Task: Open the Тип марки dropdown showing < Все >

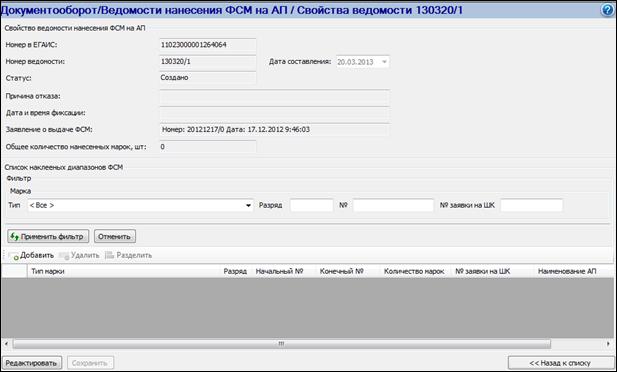Action: tap(140, 205)
